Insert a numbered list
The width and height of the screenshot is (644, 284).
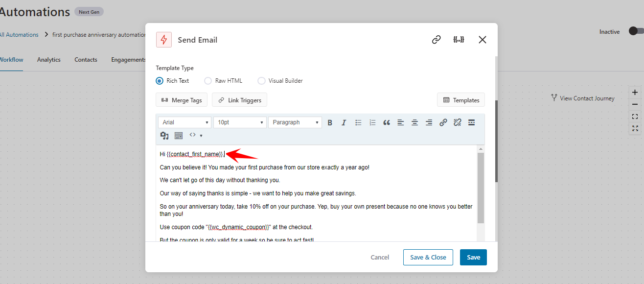372,122
